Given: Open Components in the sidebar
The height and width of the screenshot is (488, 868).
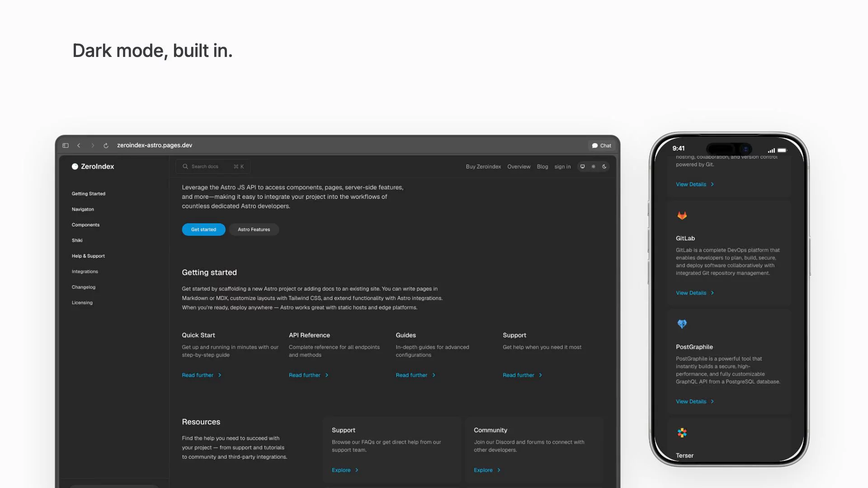Looking at the screenshot, I should tap(85, 225).
